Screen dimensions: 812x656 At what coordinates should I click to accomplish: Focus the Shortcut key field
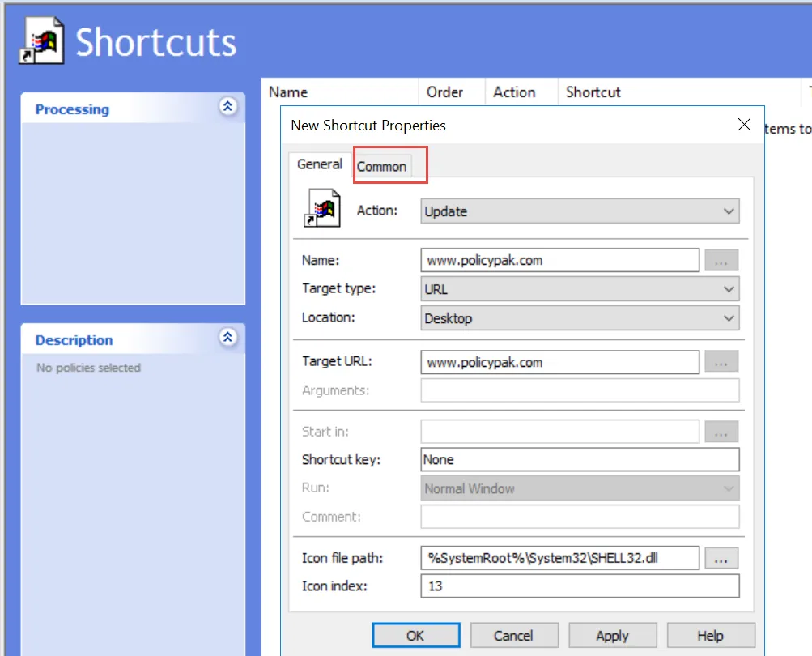coord(580,459)
